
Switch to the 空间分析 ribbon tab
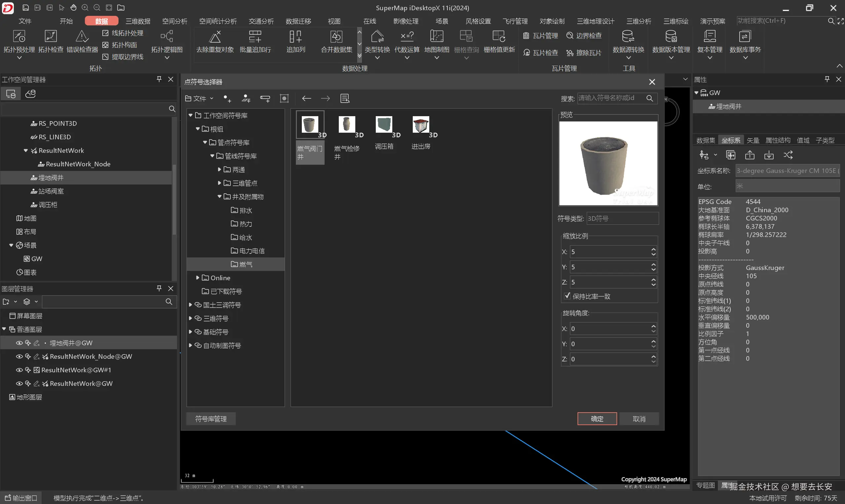tap(175, 21)
